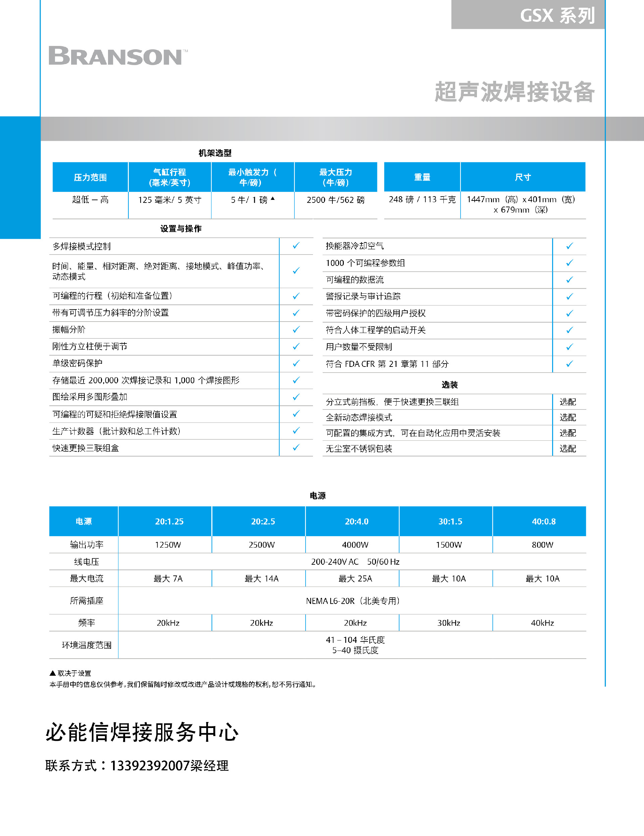Click checkmark beside 振幅分阶
Image resolution: width=644 pixels, height=836 pixels.
coord(296,329)
